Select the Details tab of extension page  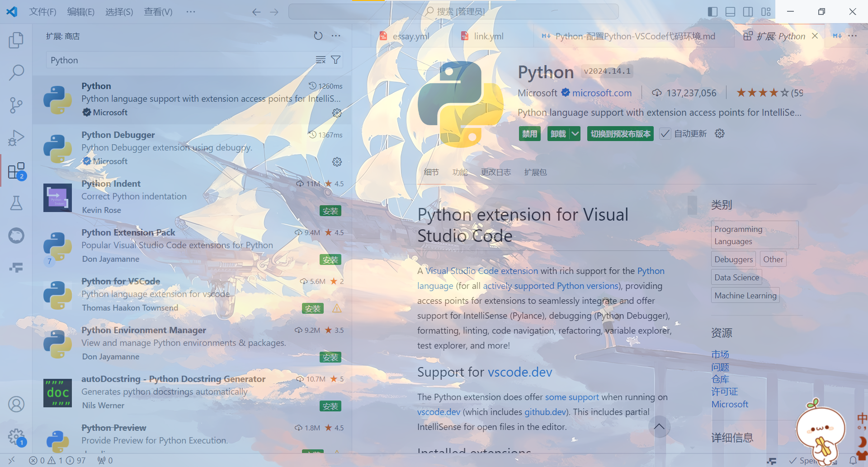click(x=431, y=172)
